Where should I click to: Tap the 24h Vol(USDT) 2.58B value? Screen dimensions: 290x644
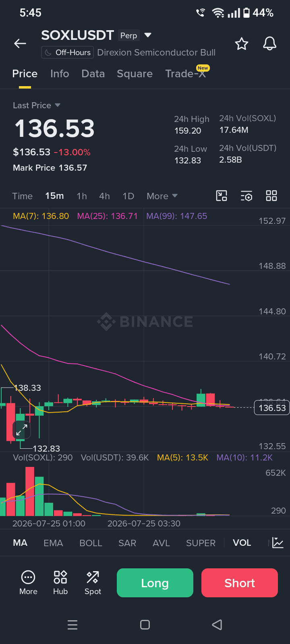coord(230,160)
